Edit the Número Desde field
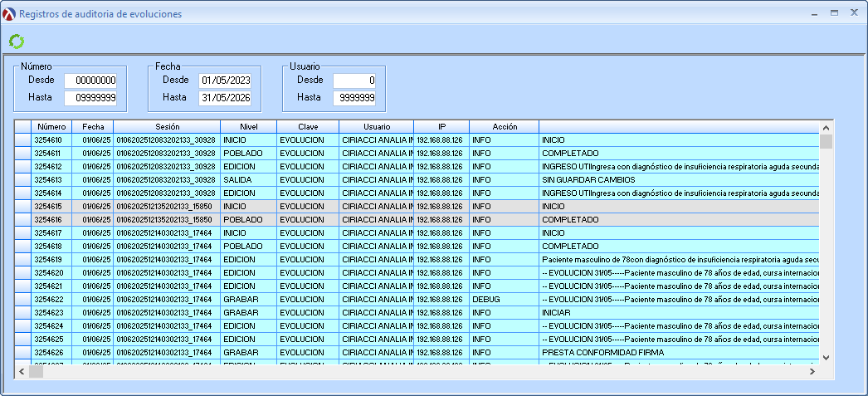Viewport: 868px width, 396px height. 90,81
